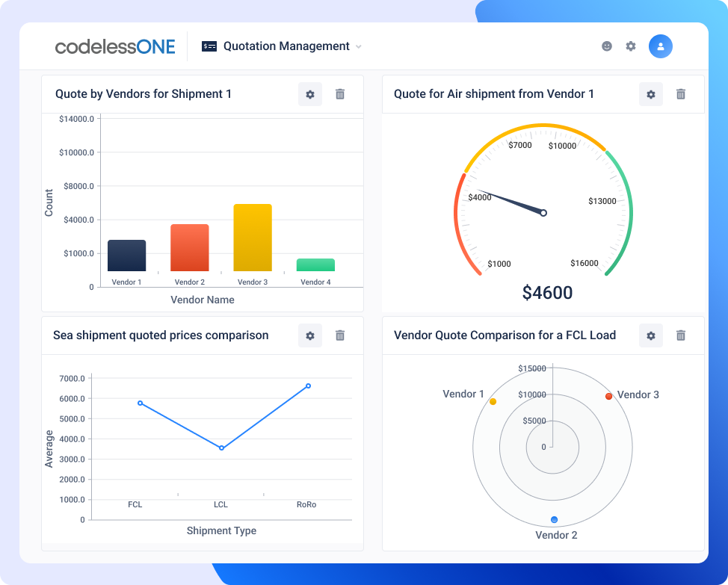Expand the Quotation Management dropdown chevron
The width and height of the screenshot is (728, 585).
coord(359,47)
